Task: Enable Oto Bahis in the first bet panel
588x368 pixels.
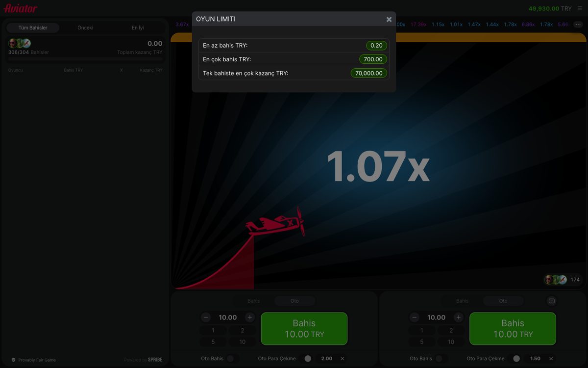Action: 233,359
